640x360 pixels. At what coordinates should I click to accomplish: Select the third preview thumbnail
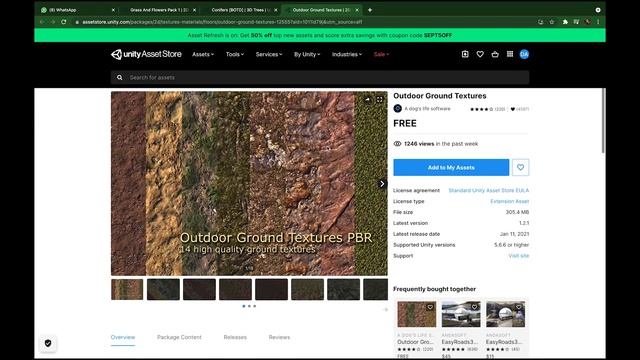(199, 289)
